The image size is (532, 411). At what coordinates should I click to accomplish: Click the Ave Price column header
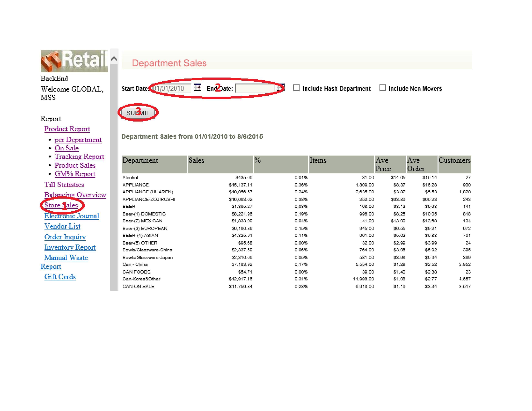(x=390, y=165)
